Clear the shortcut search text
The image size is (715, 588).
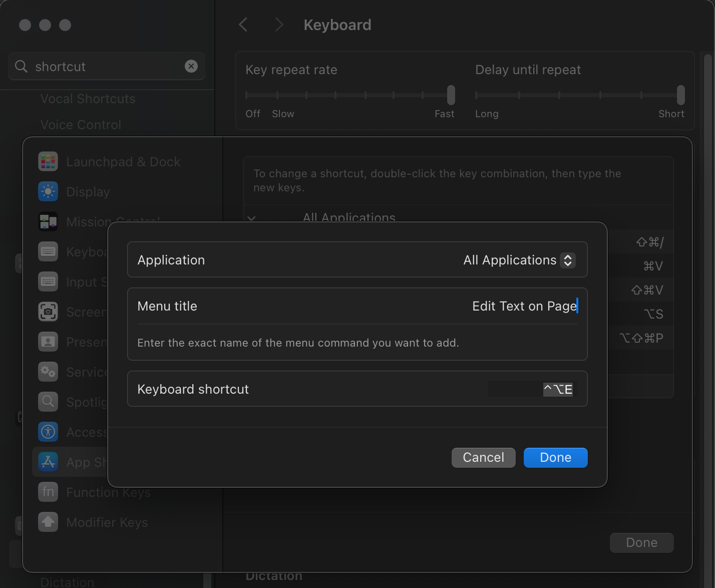(191, 66)
